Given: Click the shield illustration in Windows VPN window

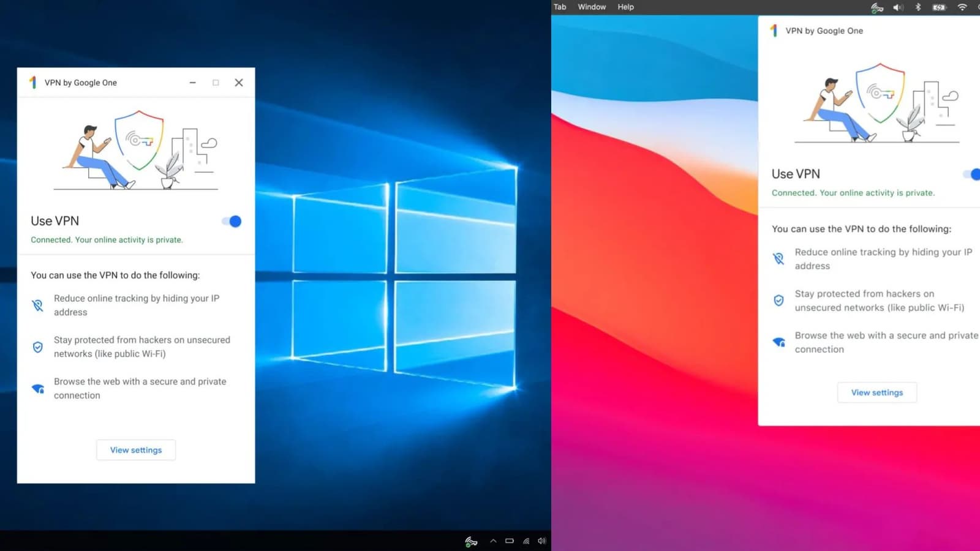Looking at the screenshot, I should coord(140,140).
